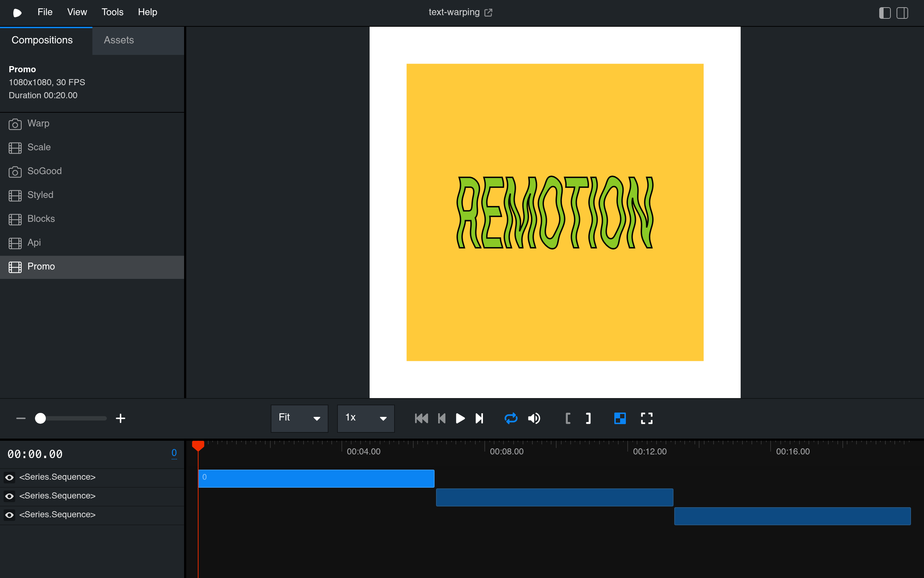Image resolution: width=924 pixels, height=578 pixels.
Task: Seek timeline to 00:08.00 mark
Action: 507,452
